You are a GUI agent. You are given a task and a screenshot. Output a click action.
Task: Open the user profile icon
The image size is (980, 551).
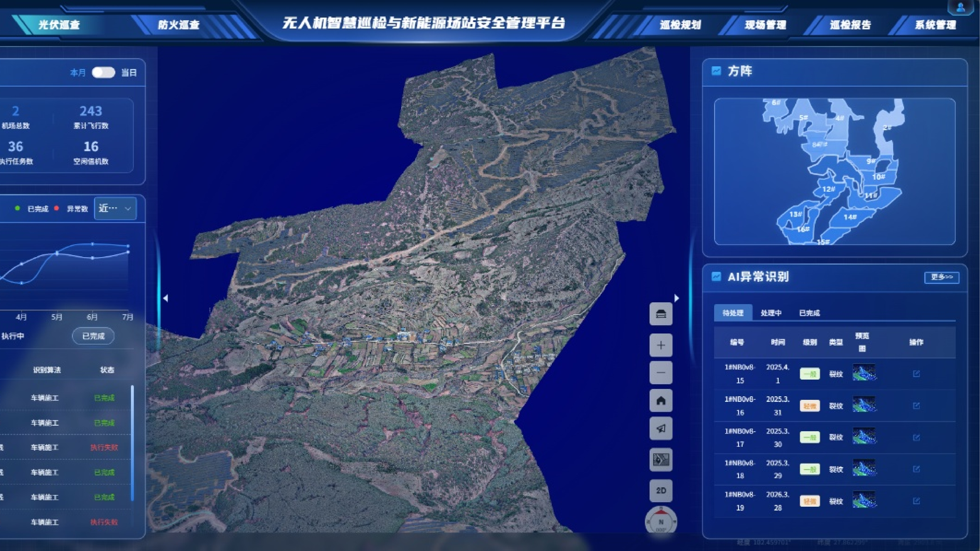961,7
